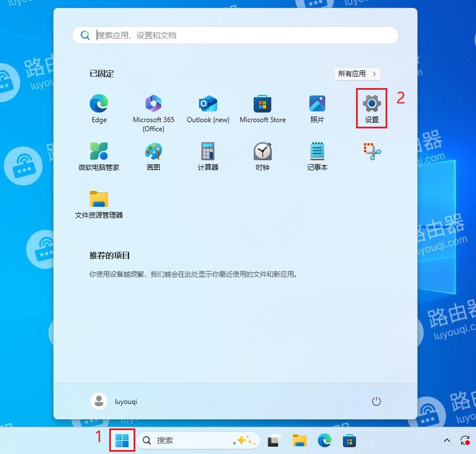Click the taskbar 搜索 search box
The height and width of the screenshot is (454, 476).
tap(198, 440)
